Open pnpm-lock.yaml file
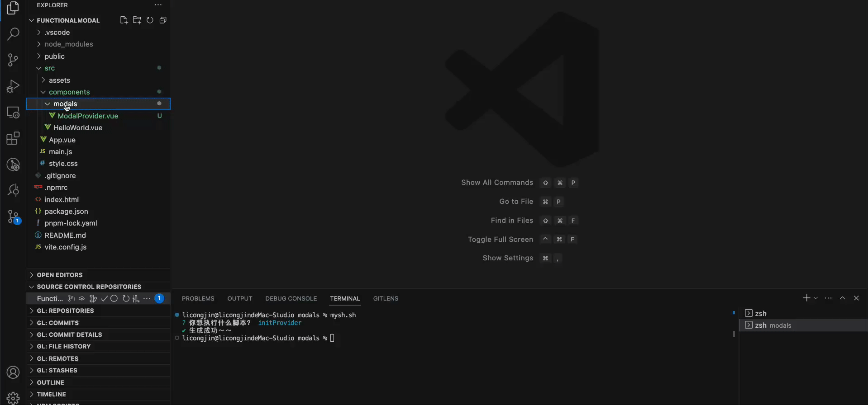 point(98,223)
